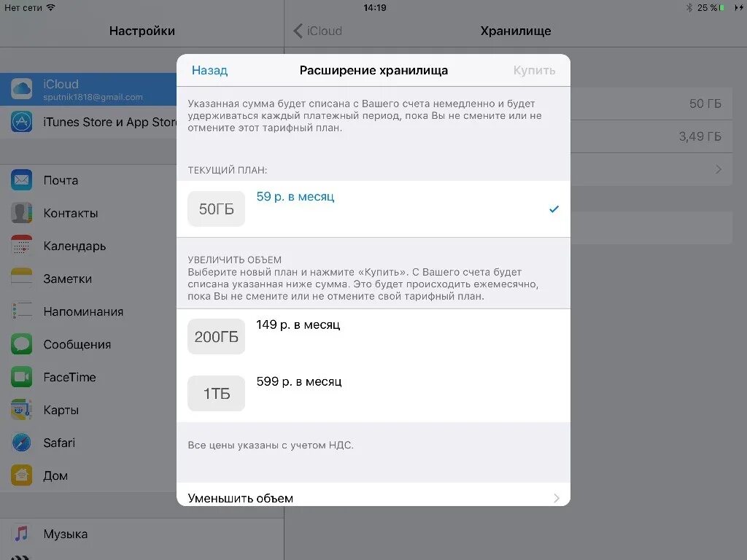The width and height of the screenshot is (747, 560).
Task: Tap the НДС prices note
Action: (x=271, y=446)
